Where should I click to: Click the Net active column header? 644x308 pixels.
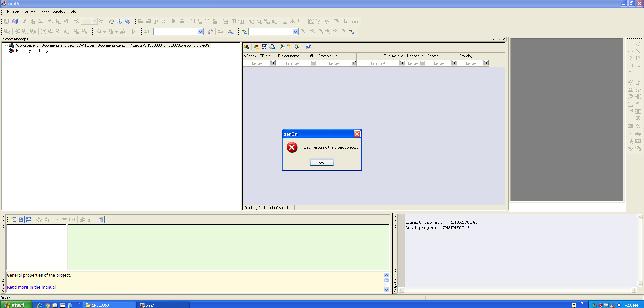coord(415,56)
